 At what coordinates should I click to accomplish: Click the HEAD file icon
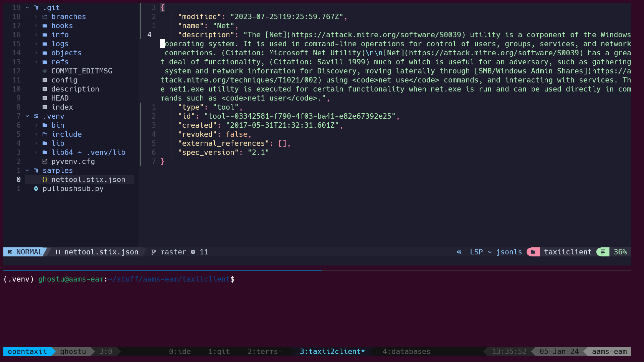pos(45,98)
